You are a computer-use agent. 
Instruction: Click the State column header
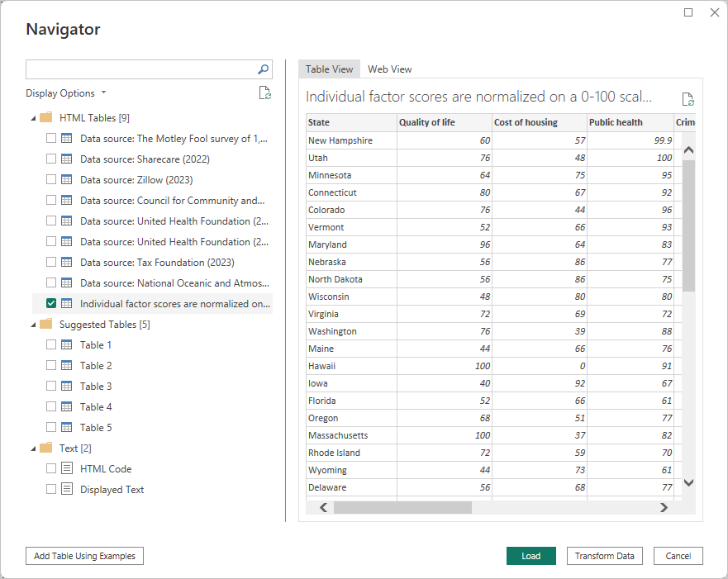[351, 122]
